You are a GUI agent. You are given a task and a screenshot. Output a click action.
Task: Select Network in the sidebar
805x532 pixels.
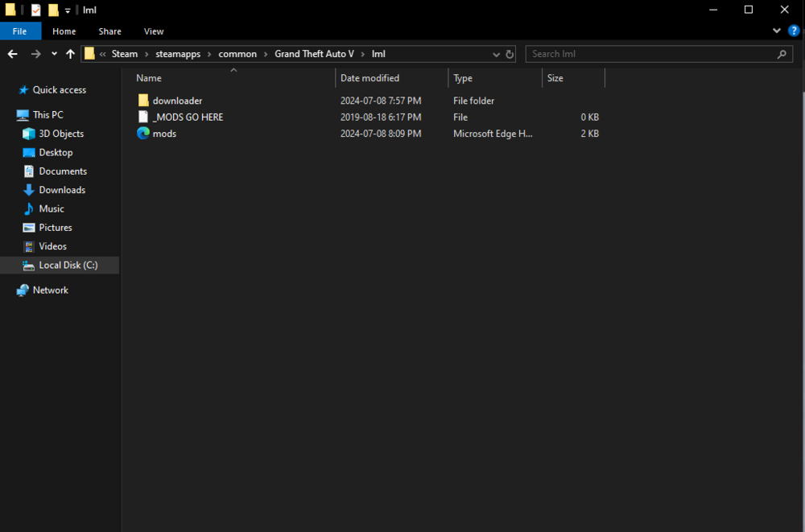[49, 290]
